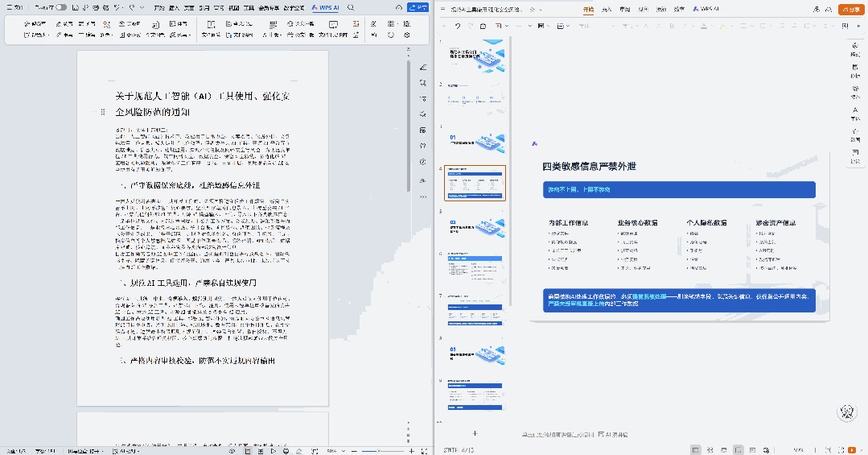Click the Save icon in Writer's quick toolbar

click(x=76, y=8)
